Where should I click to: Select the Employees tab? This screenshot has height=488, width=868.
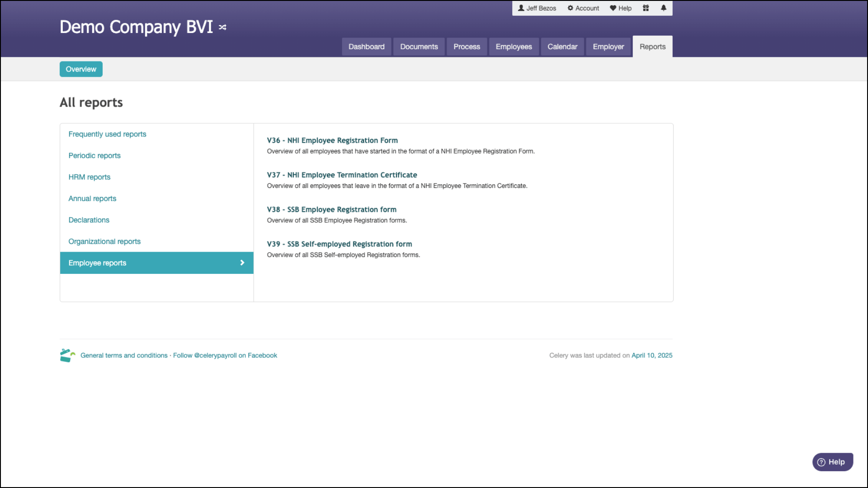click(x=514, y=47)
